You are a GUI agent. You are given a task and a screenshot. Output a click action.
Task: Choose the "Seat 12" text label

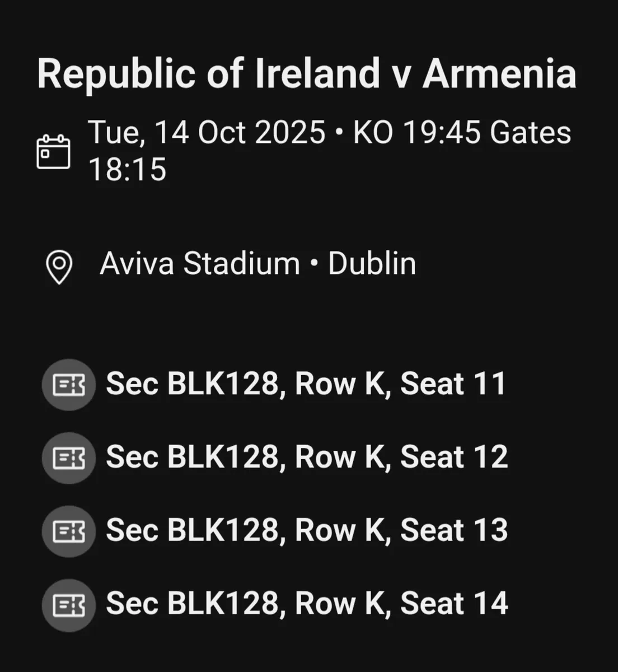454,457
